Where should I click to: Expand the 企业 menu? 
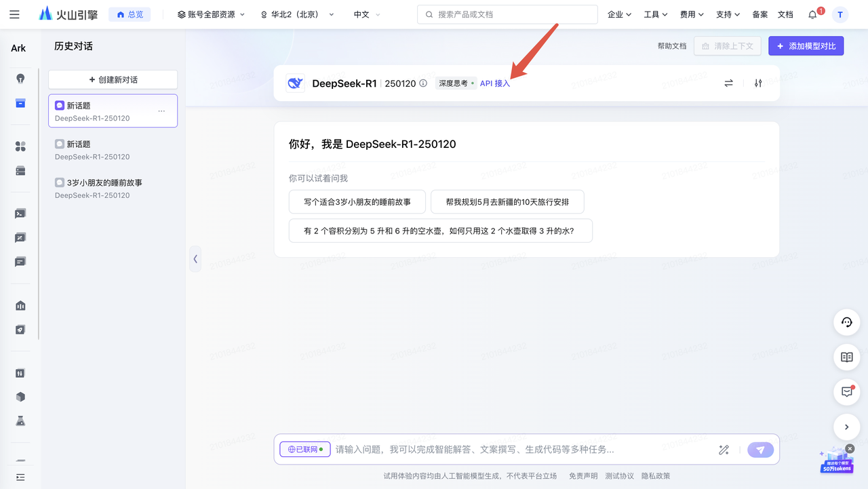[x=620, y=14]
